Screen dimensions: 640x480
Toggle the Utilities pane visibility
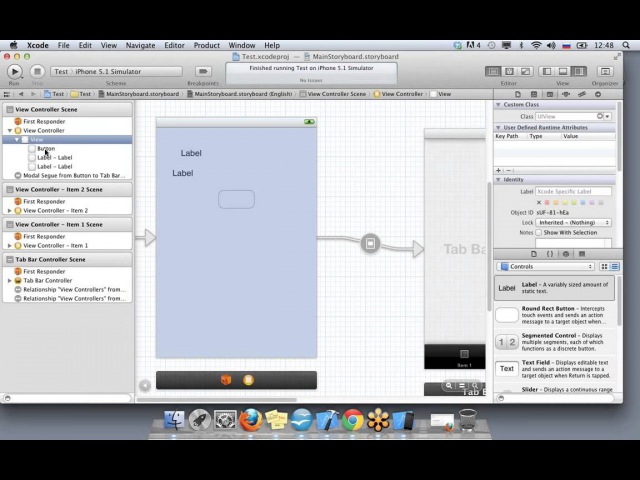click(x=579, y=71)
